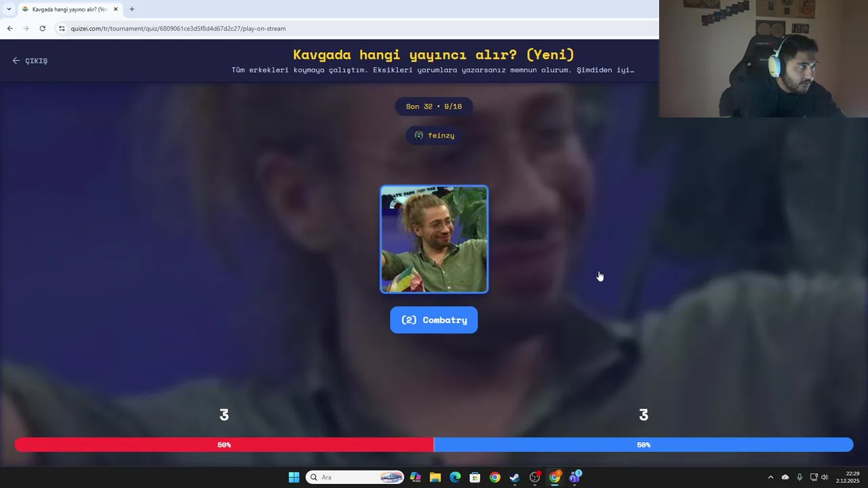Viewport: 868px width, 488px height.
Task: Click the red 50% vote bar
Action: pyautogui.click(x=224, y=445)
